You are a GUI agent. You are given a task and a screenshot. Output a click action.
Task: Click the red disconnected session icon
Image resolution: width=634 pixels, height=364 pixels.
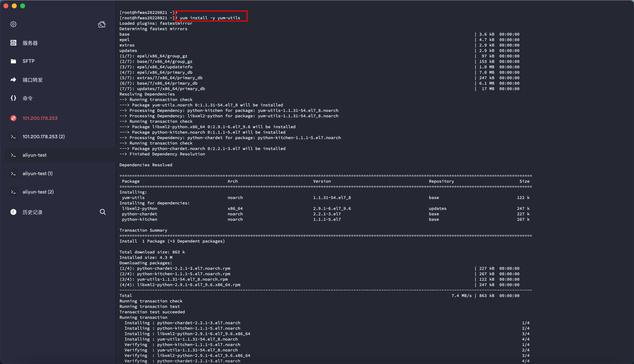click(13, 118)
